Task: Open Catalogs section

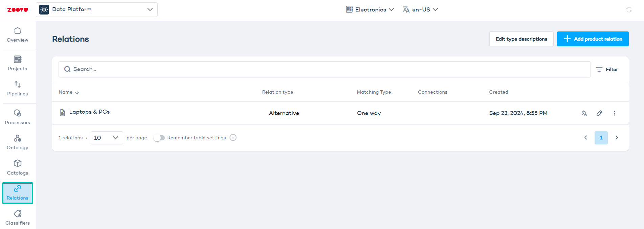Action: point(18,168)
